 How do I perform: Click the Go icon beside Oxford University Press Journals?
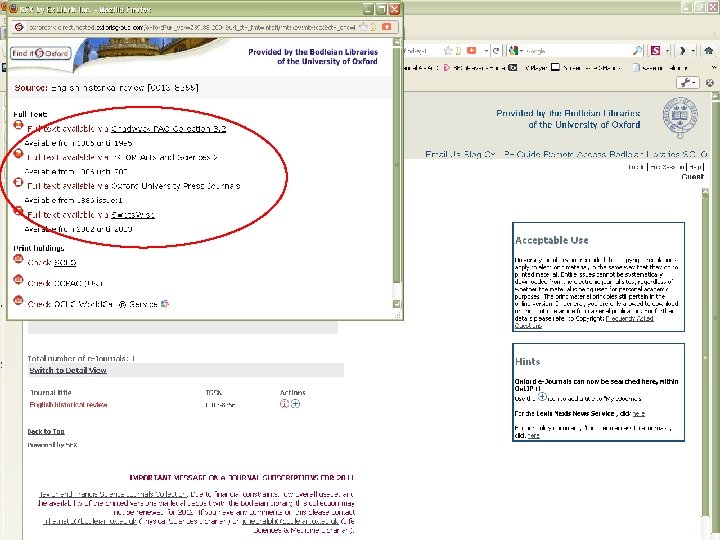(18, 182)
